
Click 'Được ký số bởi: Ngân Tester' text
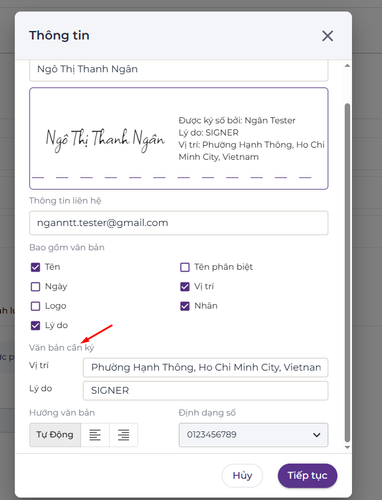(237, 120)
